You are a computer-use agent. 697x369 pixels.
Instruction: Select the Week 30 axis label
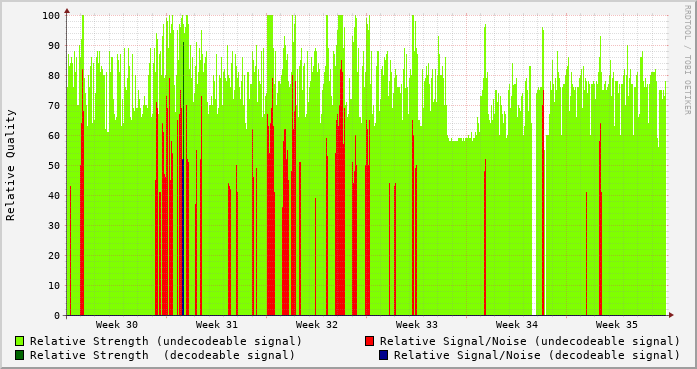(x=116, y=325)
